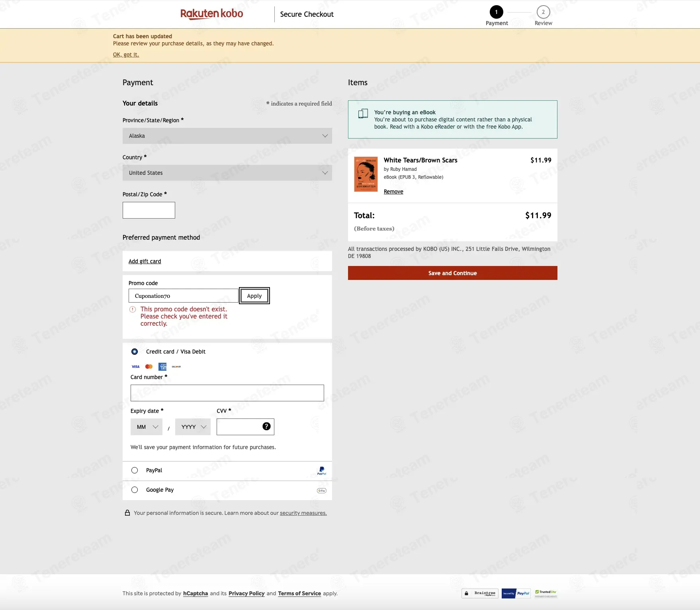
Task: Click the Save and Continue button
Action: click(453, 273)
